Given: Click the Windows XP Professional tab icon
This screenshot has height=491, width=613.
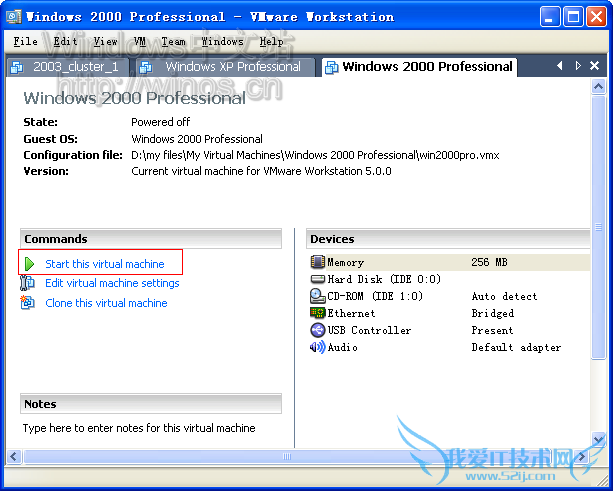Looking at the screenshot, I should [146, 68].
